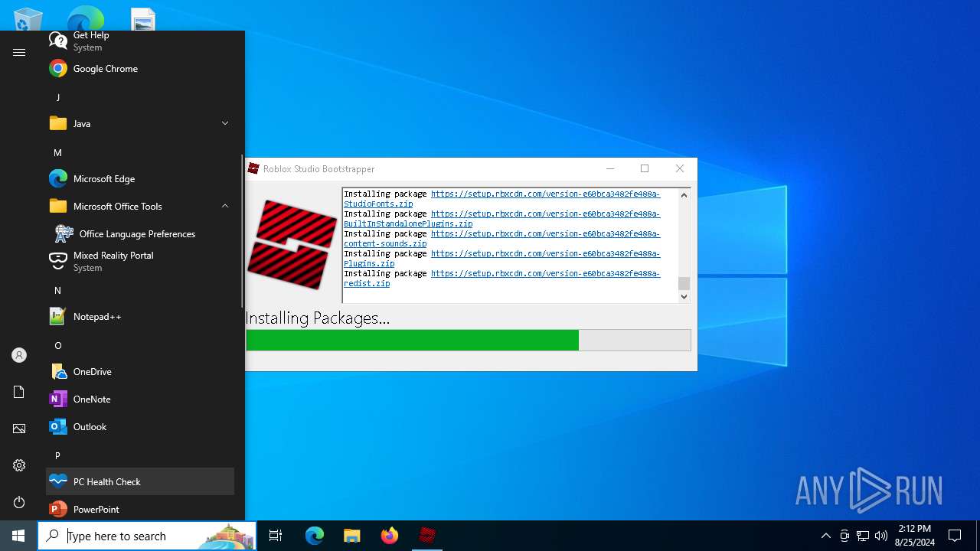The width and height of the screenshot is (980, 551).
Task: Open clock showing 2:12 PM
Action: [914, 536]
